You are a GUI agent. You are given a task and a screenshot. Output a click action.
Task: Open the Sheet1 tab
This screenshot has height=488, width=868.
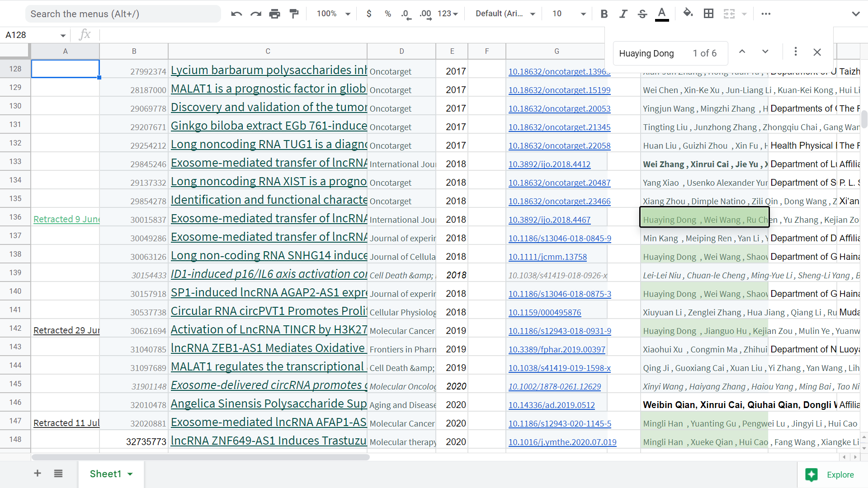pos(105,474)
